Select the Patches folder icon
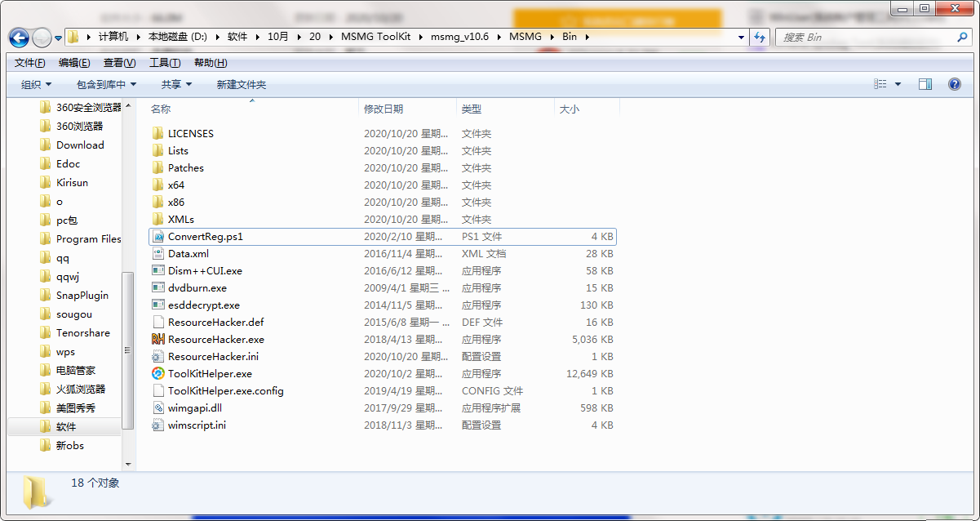Screen dimensions: 980x521 (158, 167)
